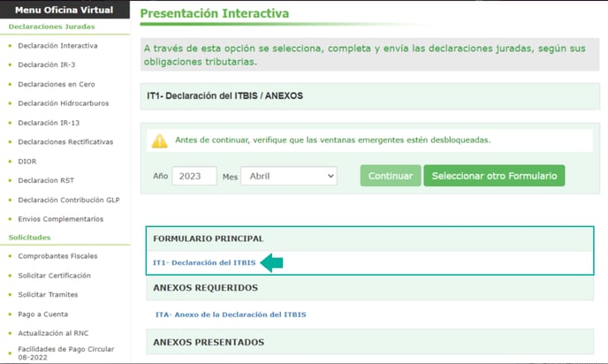Open Actualización al RNC
608x364 pixels.
click(53, 333)
